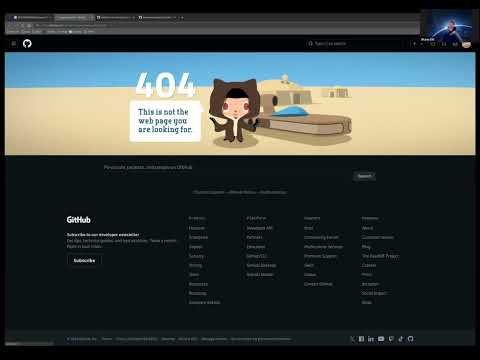Viewport: 480px width, 360px height.
Task: Open the Roadmap footer link
Action: point(197,293)
